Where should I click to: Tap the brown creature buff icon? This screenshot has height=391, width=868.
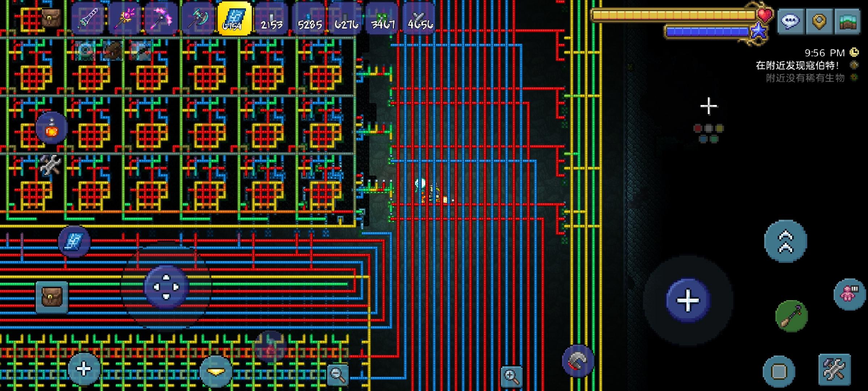[113, 50]
